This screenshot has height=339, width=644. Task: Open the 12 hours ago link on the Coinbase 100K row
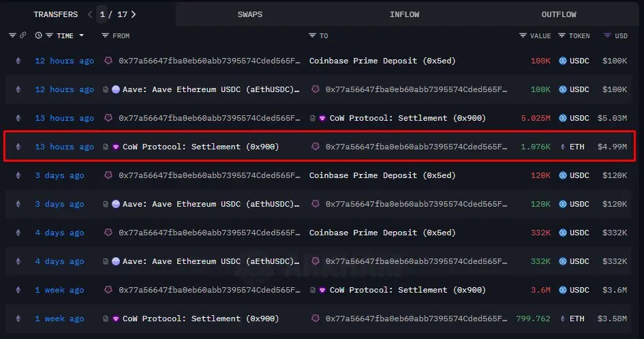(65, 61)
